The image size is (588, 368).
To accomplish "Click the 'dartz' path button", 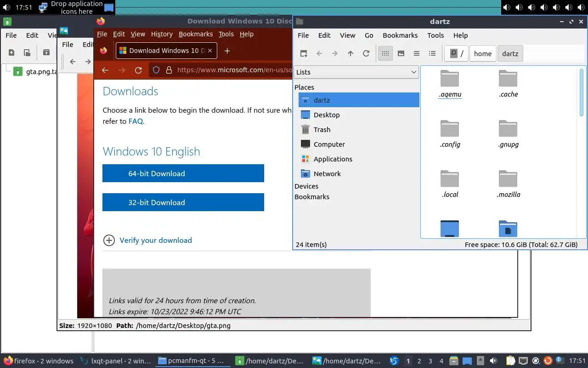I will [510, 53].
